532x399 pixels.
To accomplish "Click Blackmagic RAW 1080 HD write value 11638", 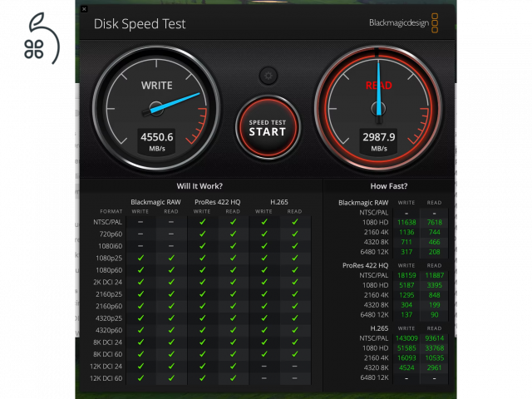I will tap(406, 222).
